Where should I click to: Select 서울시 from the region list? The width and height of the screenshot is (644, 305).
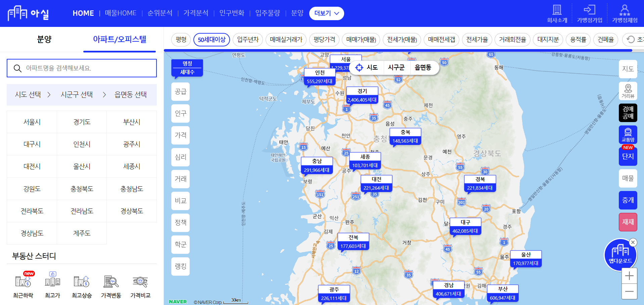click(32, 122)
